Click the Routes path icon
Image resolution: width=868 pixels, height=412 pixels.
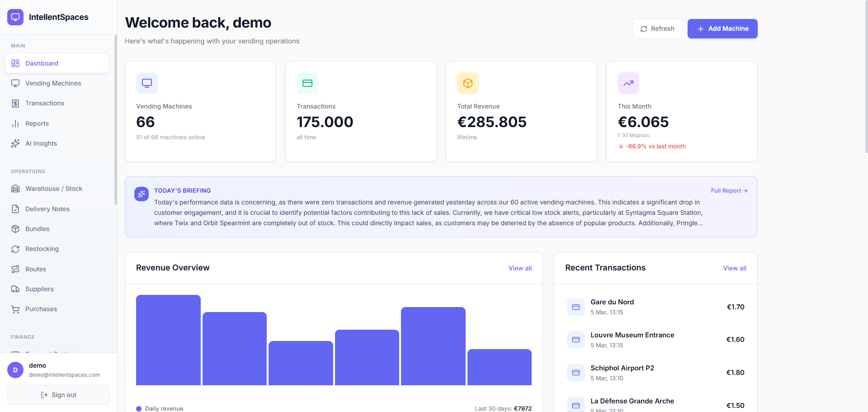click(15, 269)
